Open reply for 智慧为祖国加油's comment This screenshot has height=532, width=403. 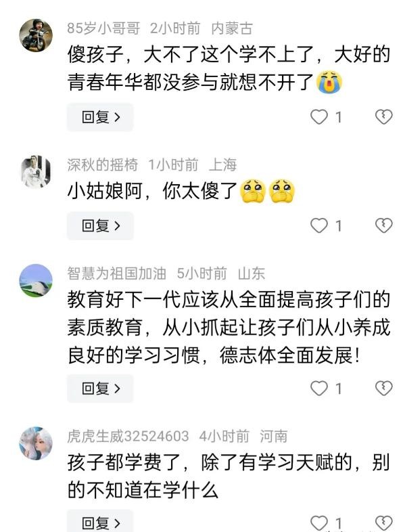pos(100,389)
